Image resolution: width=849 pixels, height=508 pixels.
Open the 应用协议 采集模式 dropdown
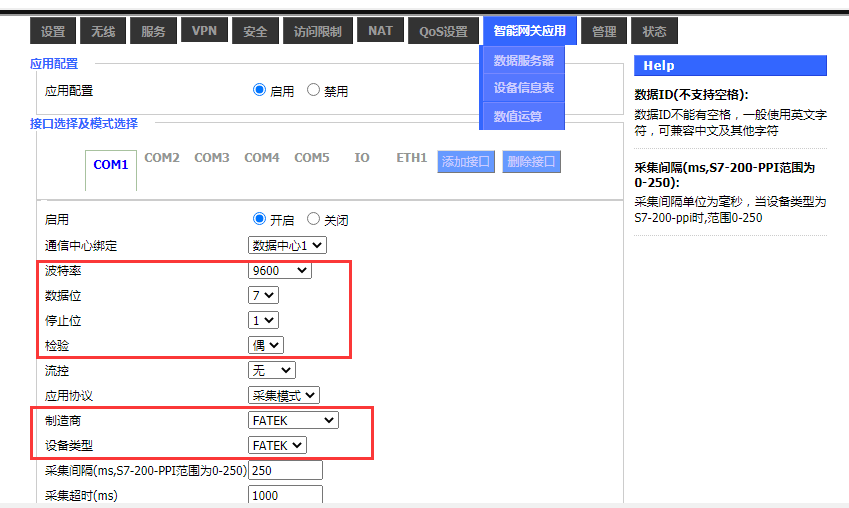(284, 396)
